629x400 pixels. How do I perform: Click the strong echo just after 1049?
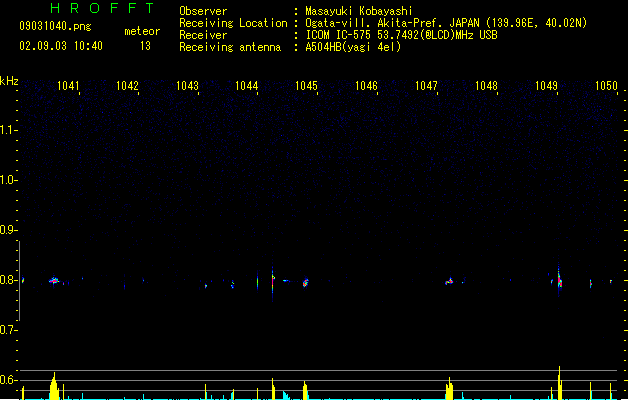[x=559, y=280]
